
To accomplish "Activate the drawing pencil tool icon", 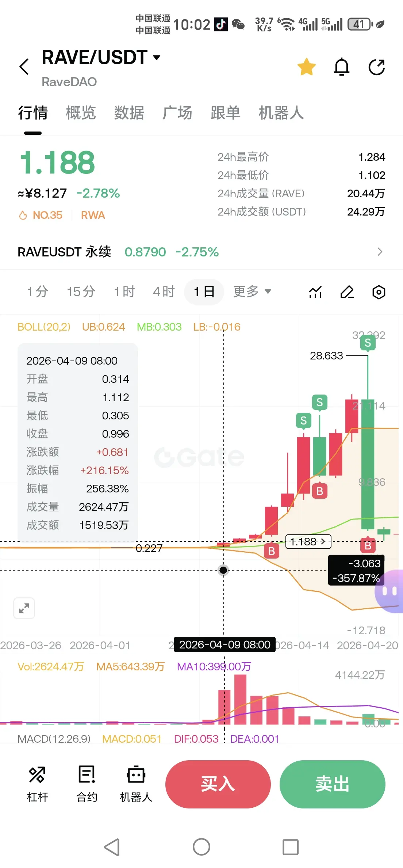I will click(347, 292).
